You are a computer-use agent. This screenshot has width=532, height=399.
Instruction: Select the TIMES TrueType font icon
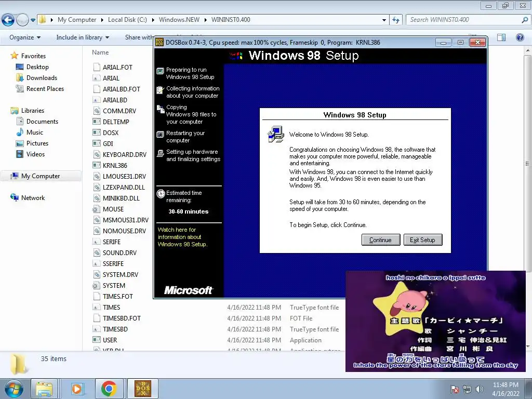96,308
